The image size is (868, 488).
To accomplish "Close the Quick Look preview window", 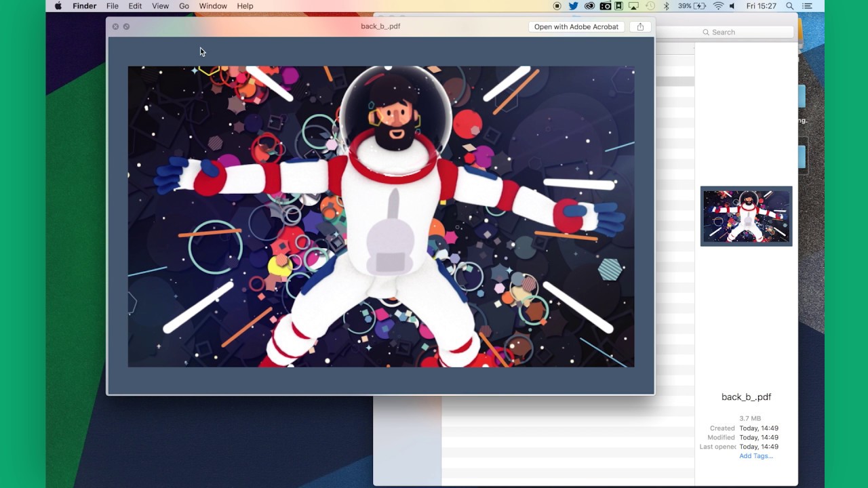I will pyautogui.click(x=115, y=26).
